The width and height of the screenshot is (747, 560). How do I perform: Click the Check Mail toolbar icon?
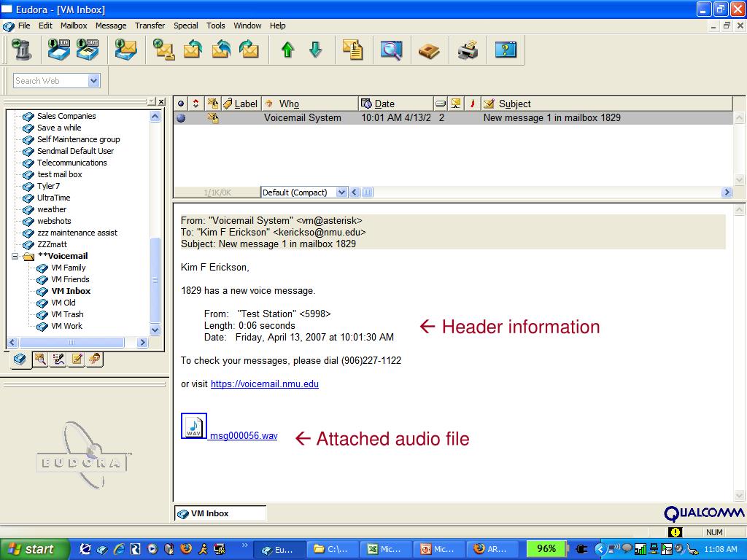125,50
